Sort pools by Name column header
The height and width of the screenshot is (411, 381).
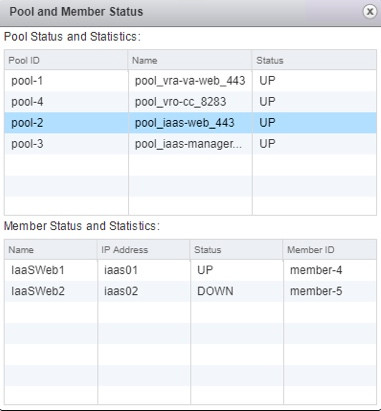click(190, 60)
